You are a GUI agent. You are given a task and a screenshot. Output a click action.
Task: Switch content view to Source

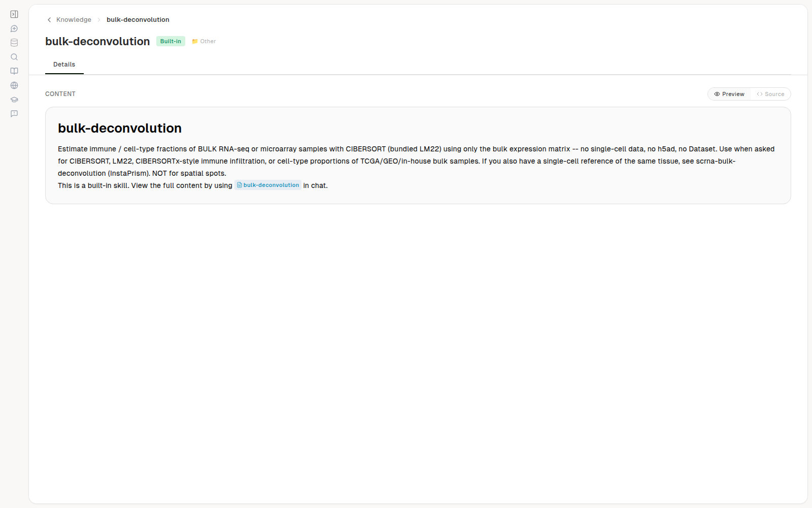coord(770,94)
